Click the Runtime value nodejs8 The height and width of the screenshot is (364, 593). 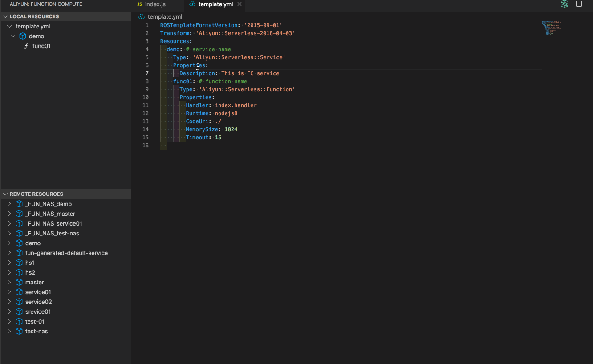[x=226, y=113]
